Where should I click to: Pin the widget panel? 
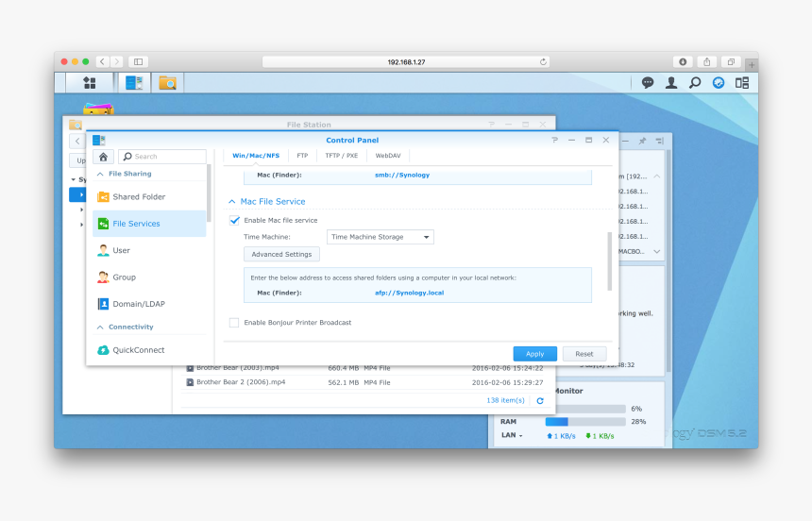[x=642, y=141]
